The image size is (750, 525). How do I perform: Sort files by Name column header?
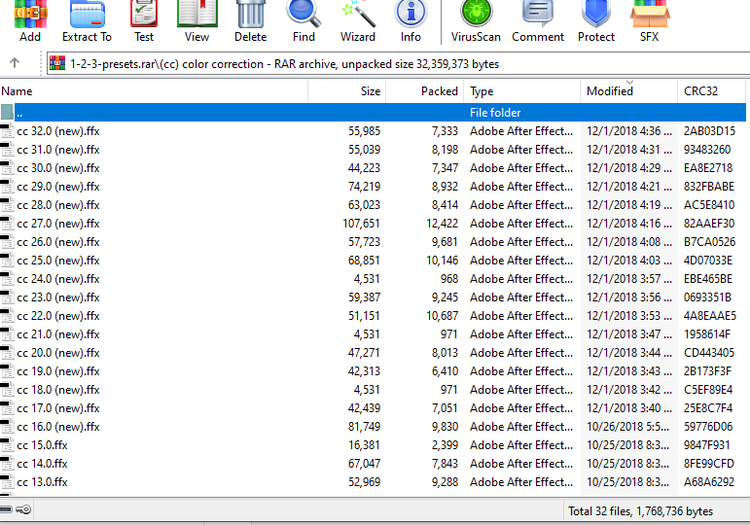[150, 91]
